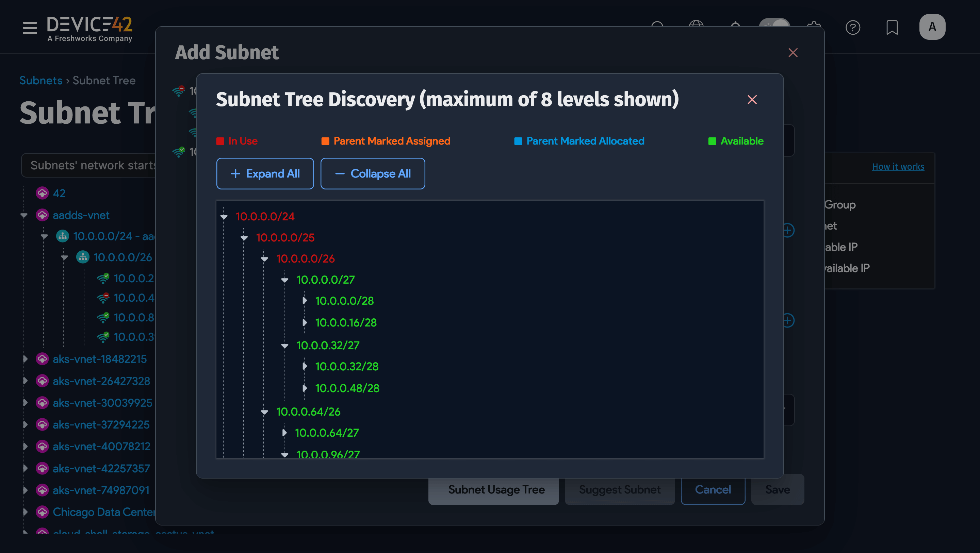Screen dimensions: 980x553
Task: Open the user avatar labeled A
Action: pos(932,27)
